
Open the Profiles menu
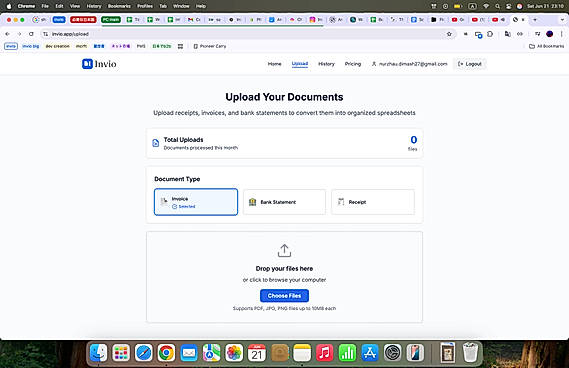click(145, 6)
